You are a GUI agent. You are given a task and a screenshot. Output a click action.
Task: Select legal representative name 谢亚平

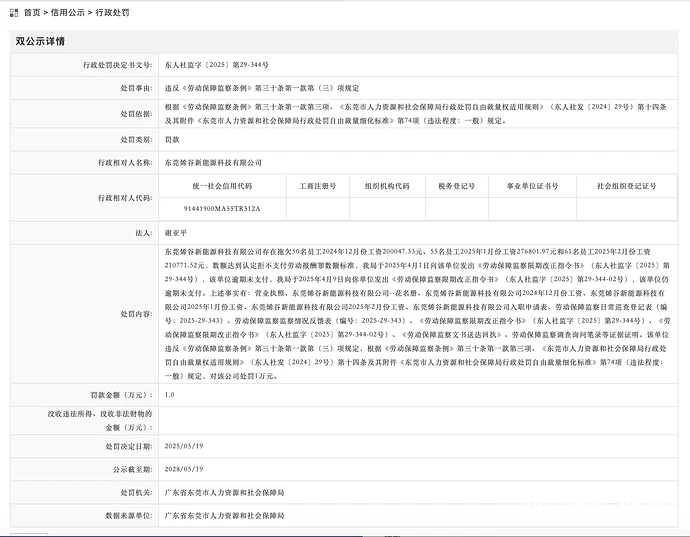(x=176, y=233)
